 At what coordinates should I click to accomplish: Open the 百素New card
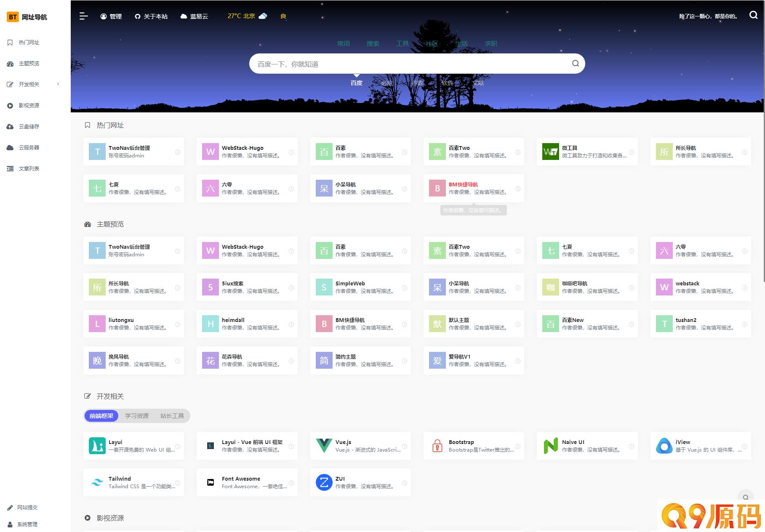coord(587,324)
